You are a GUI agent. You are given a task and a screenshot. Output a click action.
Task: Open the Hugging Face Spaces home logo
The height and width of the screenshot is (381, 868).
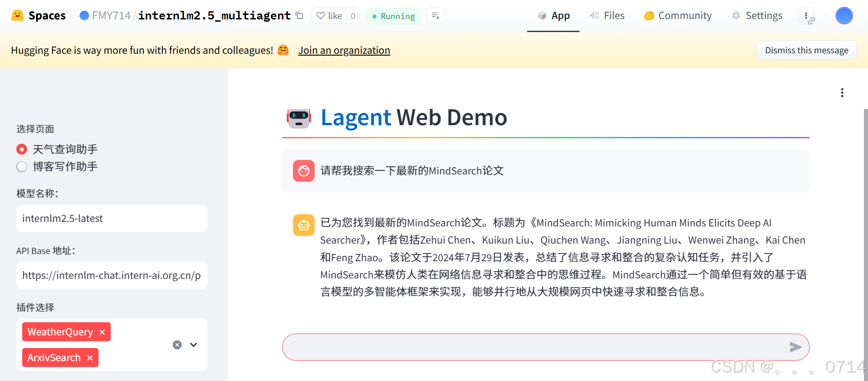38,16
